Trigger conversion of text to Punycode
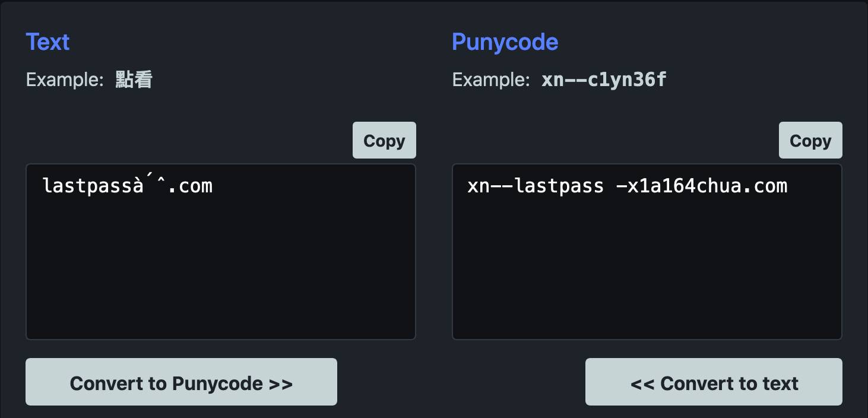This screenshot has width=868, height=418. [x=181, y=382]
